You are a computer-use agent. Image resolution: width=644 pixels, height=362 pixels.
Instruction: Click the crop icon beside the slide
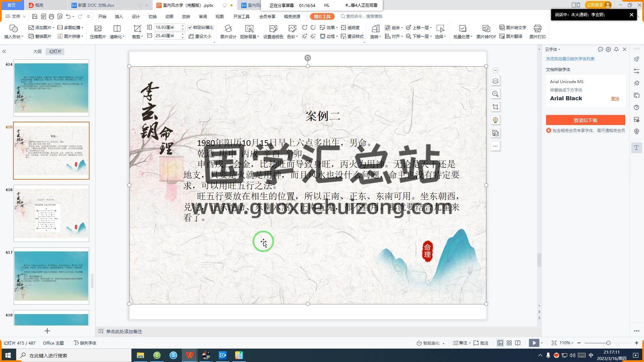tap(495, 107)
